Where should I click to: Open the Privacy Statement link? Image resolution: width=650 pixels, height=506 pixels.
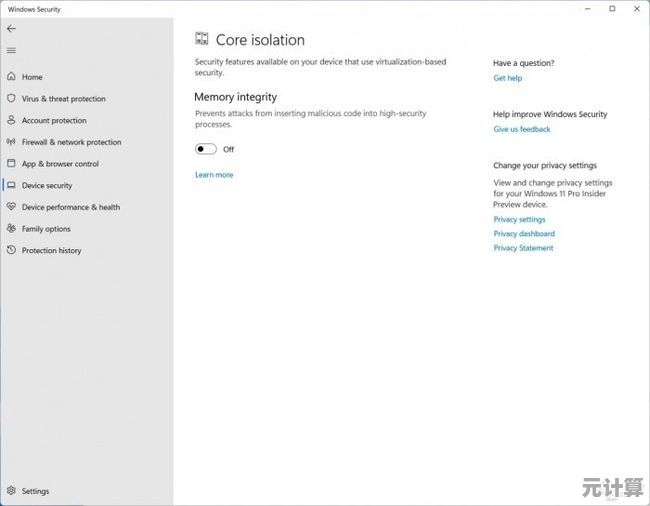pyautogui.click(x=523, y=248)
